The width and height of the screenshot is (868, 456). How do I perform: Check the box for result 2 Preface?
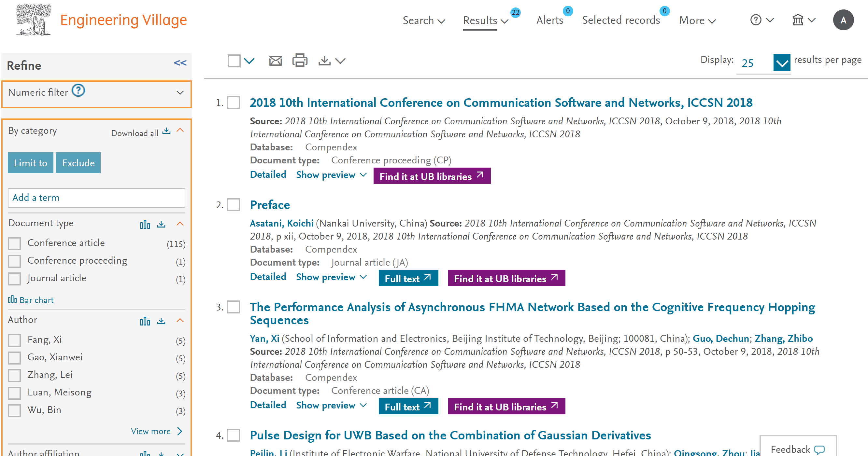[234, 205]
